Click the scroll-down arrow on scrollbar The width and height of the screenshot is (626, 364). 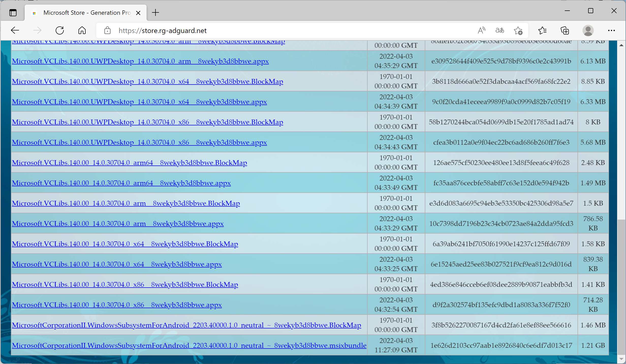point(621,359)
